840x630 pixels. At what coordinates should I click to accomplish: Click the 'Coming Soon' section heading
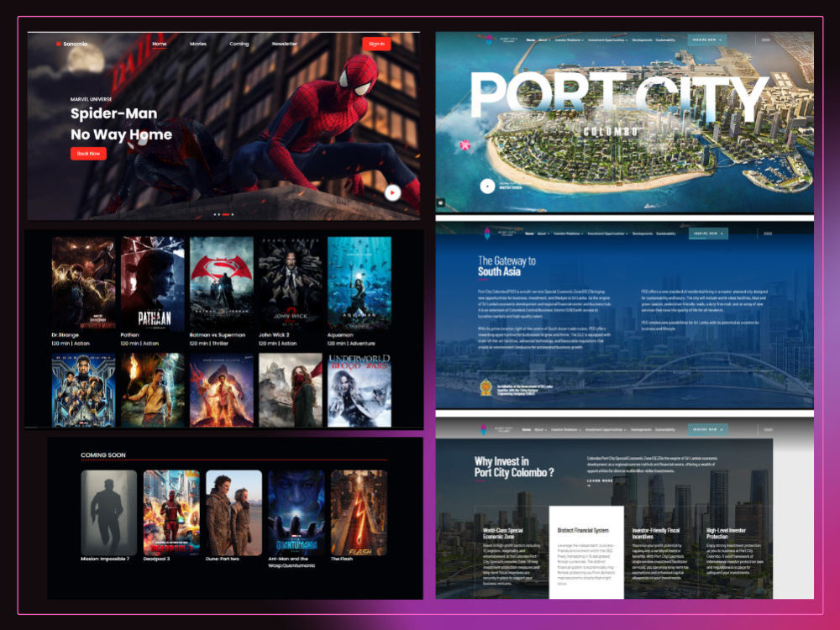pos(103,454)
